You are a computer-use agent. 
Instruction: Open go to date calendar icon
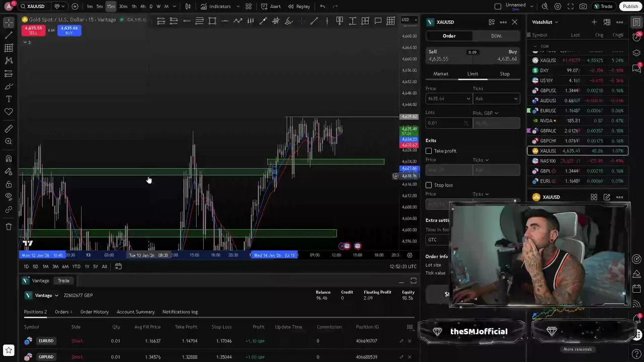click(x=118, y=266)
